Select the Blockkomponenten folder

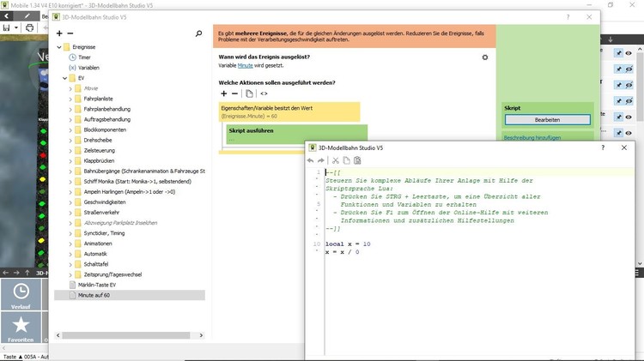point(105,129)
